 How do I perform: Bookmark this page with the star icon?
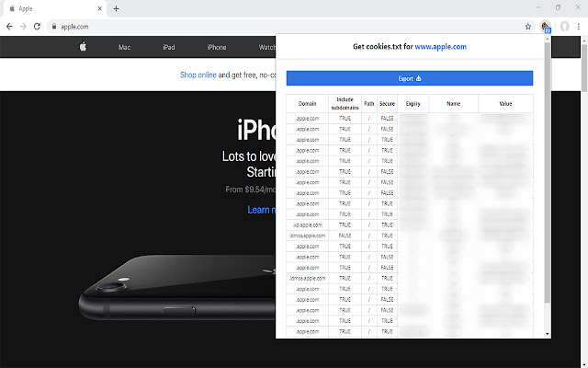[x=528, y=27]
